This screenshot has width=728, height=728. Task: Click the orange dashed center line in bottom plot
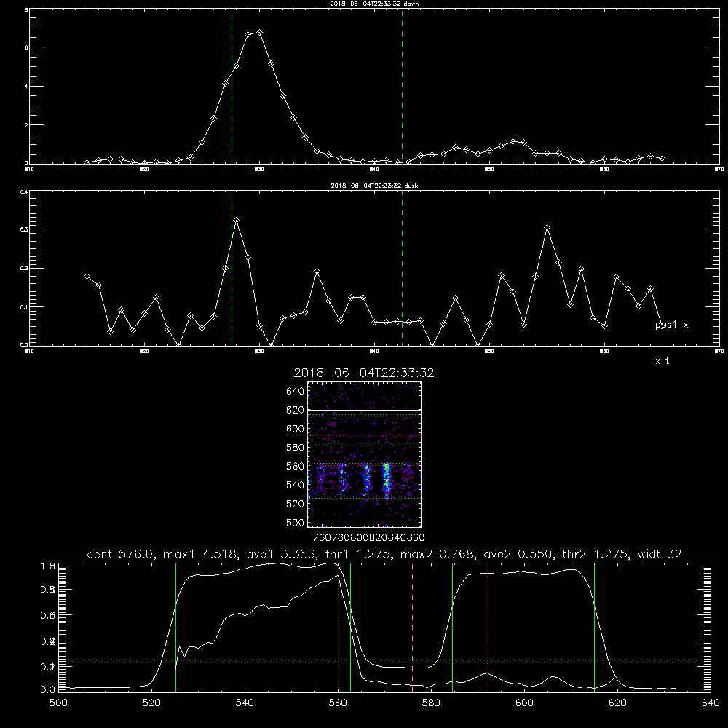click(412, 627)
